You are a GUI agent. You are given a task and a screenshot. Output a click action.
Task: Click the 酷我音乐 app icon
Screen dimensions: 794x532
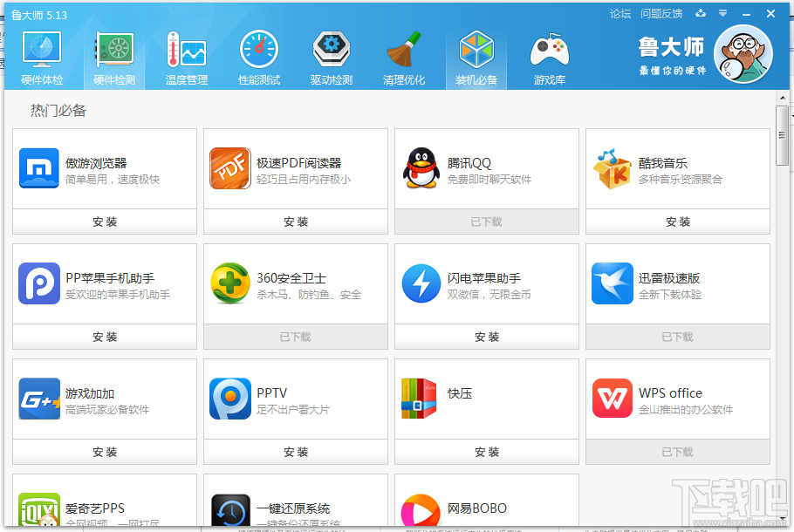pos(613,169)
